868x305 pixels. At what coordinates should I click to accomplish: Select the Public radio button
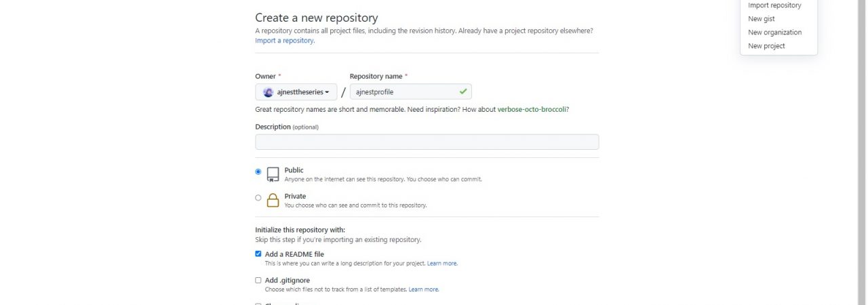point(258,172)
